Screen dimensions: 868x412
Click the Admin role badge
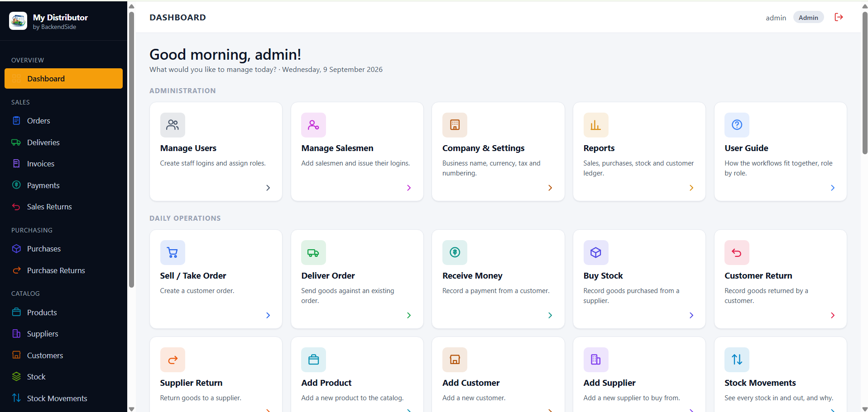pos(808,18)
